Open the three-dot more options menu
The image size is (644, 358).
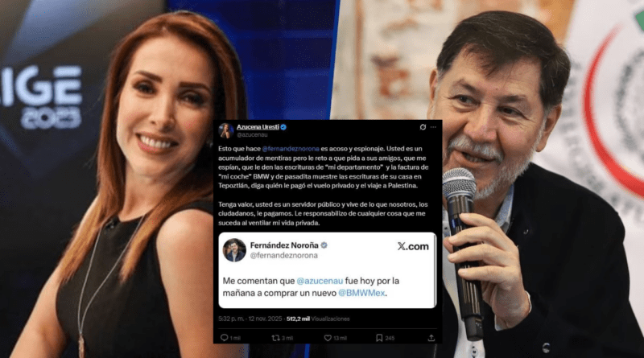[433, 127]
